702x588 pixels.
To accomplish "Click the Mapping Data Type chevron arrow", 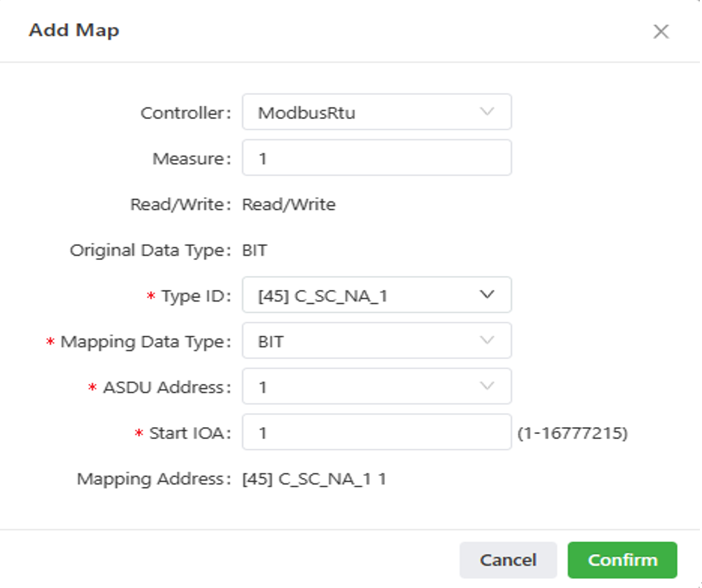I will [487, 341].
